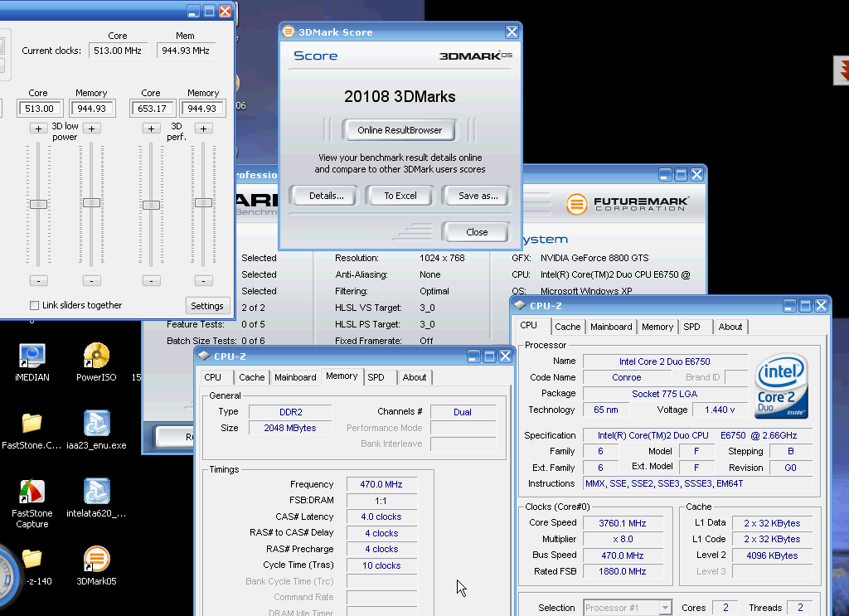Click the Intel Core 2 Duo logo
Viewport: 849px width, 616px height.
point(782,386)
